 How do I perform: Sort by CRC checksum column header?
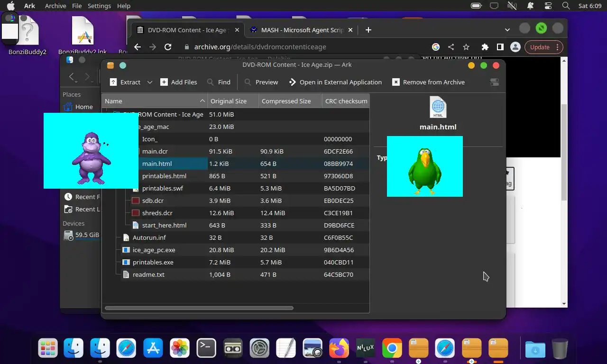[346, 101]
